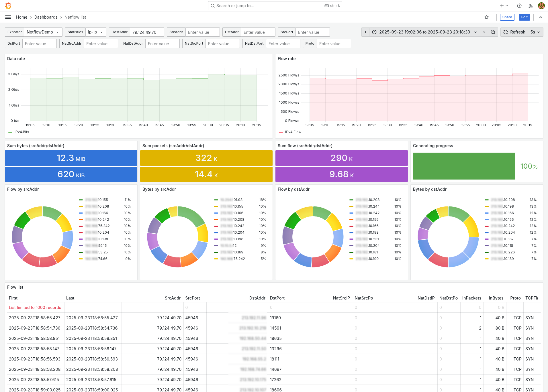Viewport: 548px width, 392px height.
Task: Star this dashboard as favorite
Action: [x=486, y=17]
